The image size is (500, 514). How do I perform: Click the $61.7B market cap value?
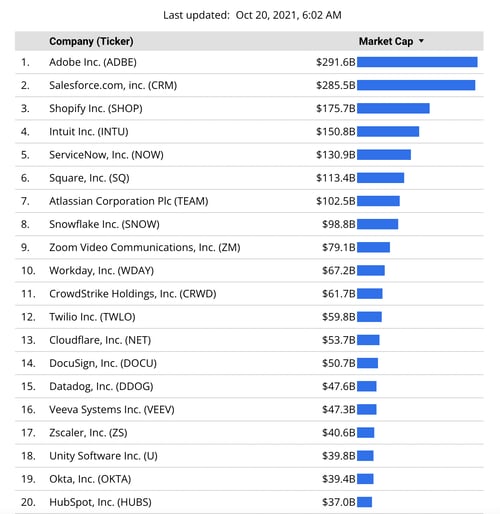[339, 294]
